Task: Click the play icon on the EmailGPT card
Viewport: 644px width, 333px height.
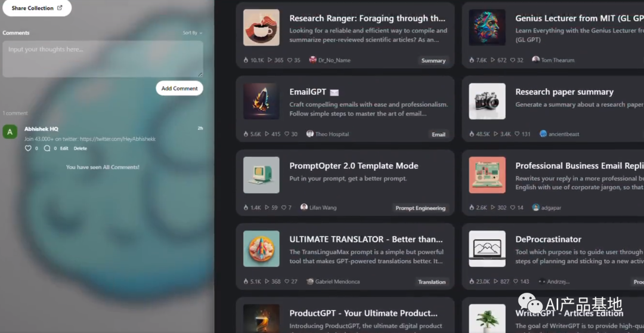Action: (267, 134)
